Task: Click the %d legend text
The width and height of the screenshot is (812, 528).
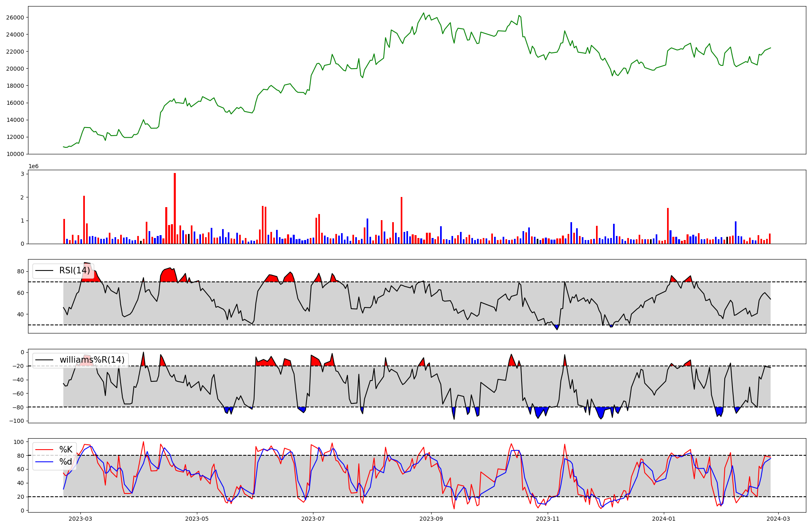Action: (66, 462)
